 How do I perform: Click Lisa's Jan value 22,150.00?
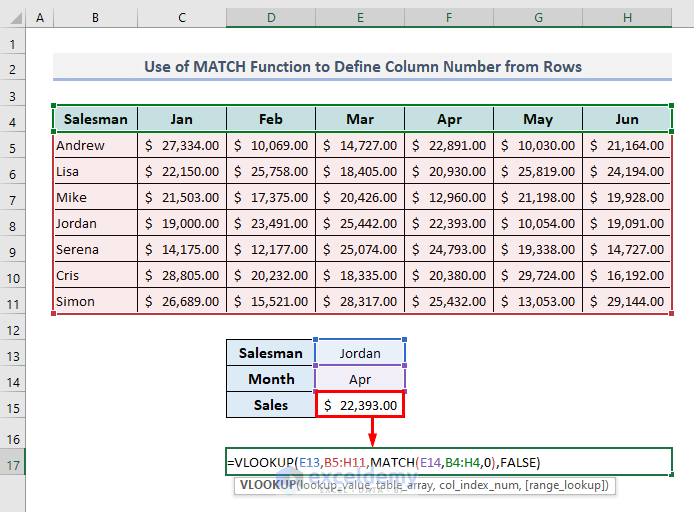click(x=182, y=171)
